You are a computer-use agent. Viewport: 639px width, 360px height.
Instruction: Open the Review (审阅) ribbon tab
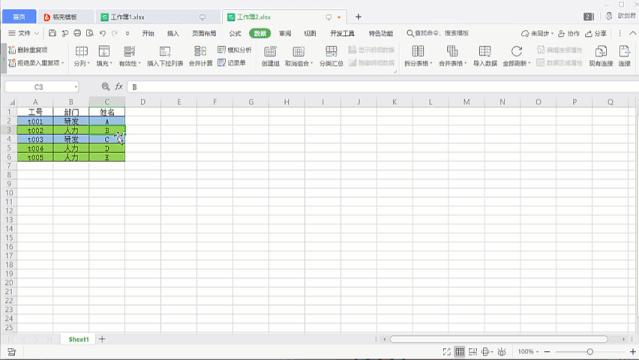coord(285,33)
